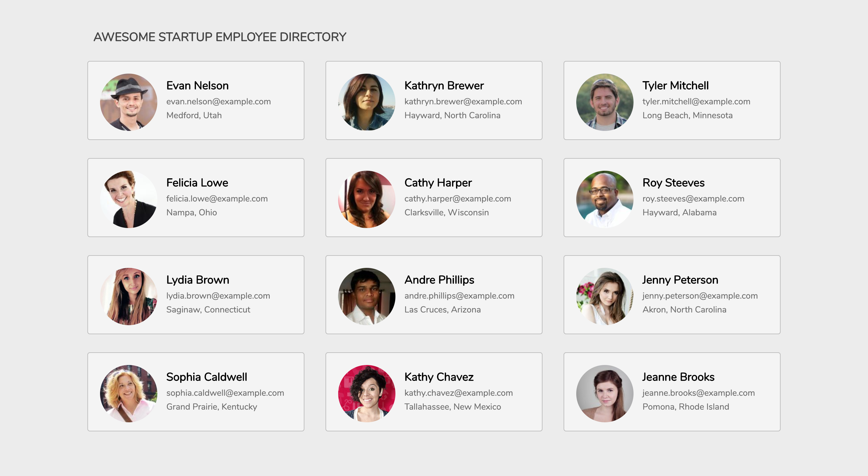Click Tyler Mitchell's profile photo
Viewport: 868px width, 476px height.
(605, 102)
